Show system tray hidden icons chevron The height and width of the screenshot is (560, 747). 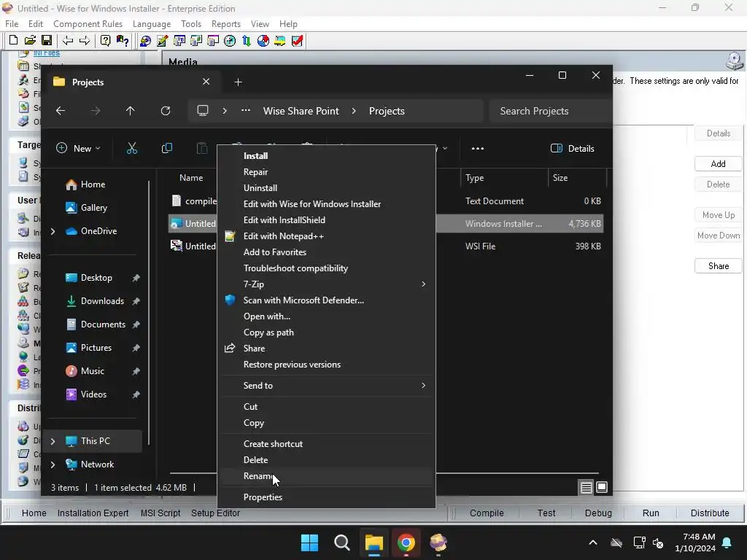592,542
